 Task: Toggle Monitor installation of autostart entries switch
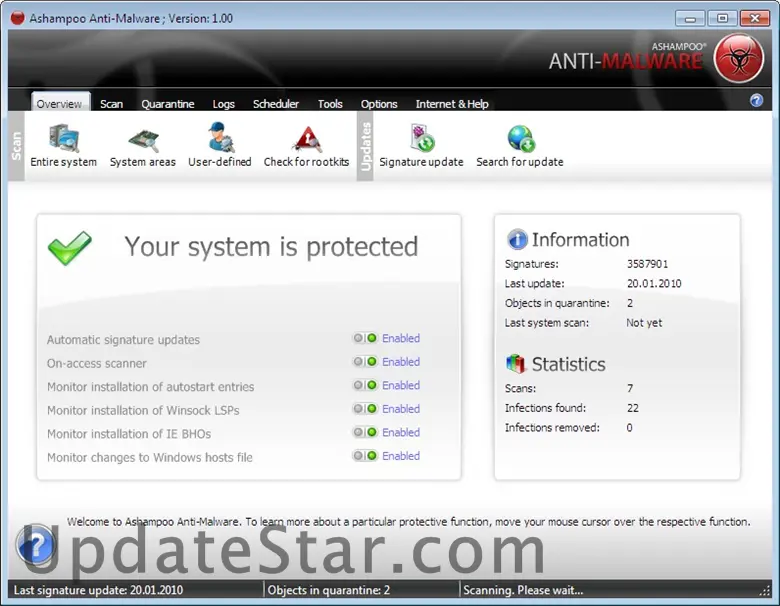tap(365, 385)
